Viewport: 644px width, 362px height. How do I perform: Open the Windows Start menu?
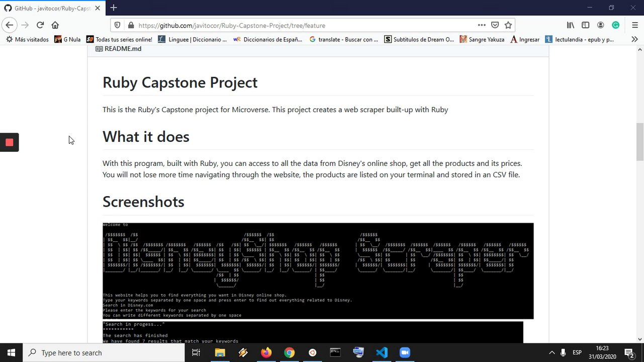12,352
